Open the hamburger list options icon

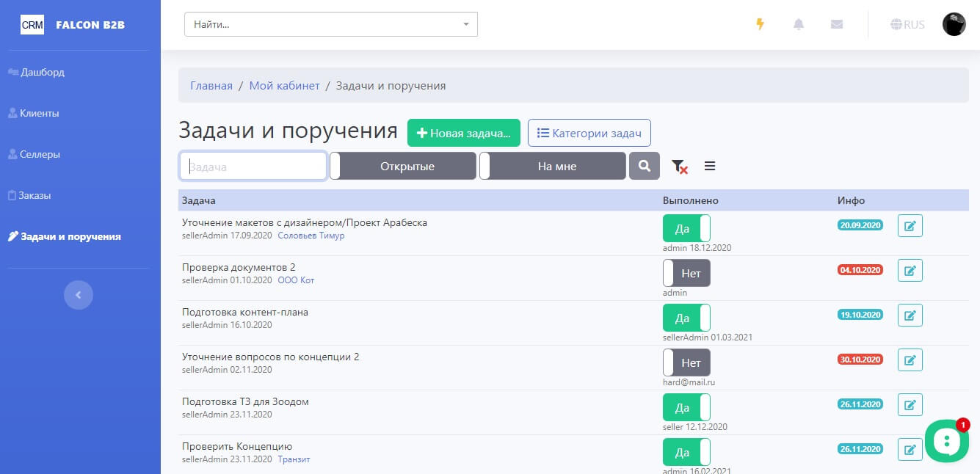click(710, 166)
